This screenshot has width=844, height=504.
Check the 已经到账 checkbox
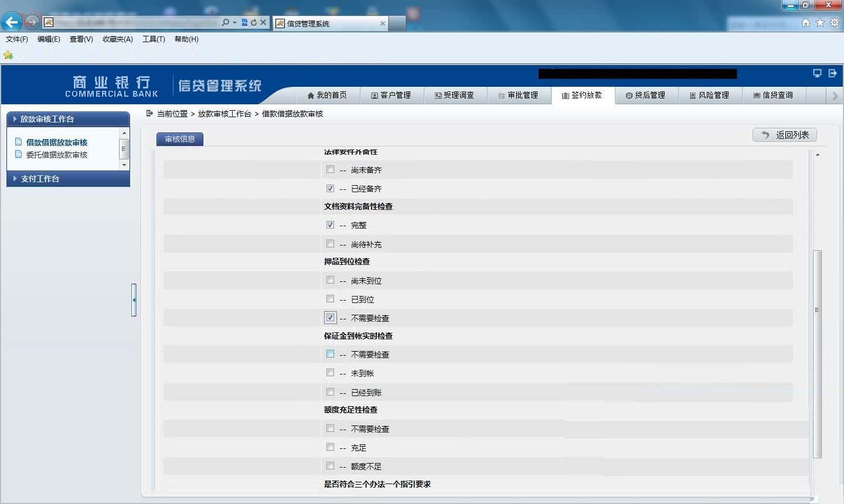click(331, 391)
